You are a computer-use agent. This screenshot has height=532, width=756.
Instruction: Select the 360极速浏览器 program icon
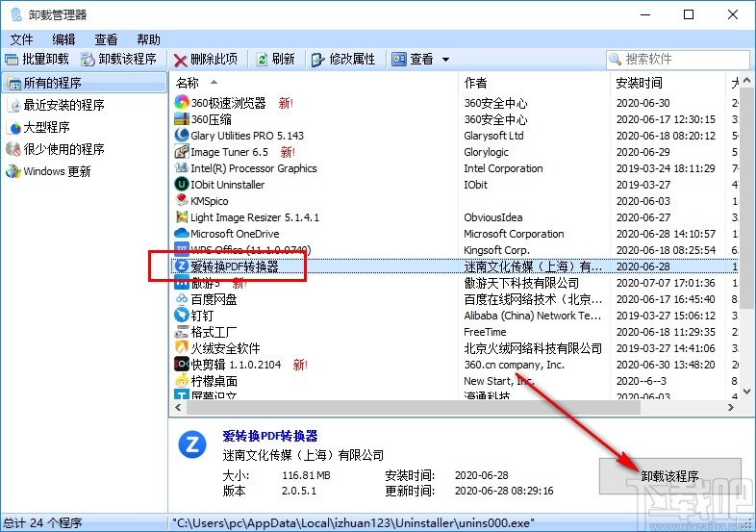(181, 102)
